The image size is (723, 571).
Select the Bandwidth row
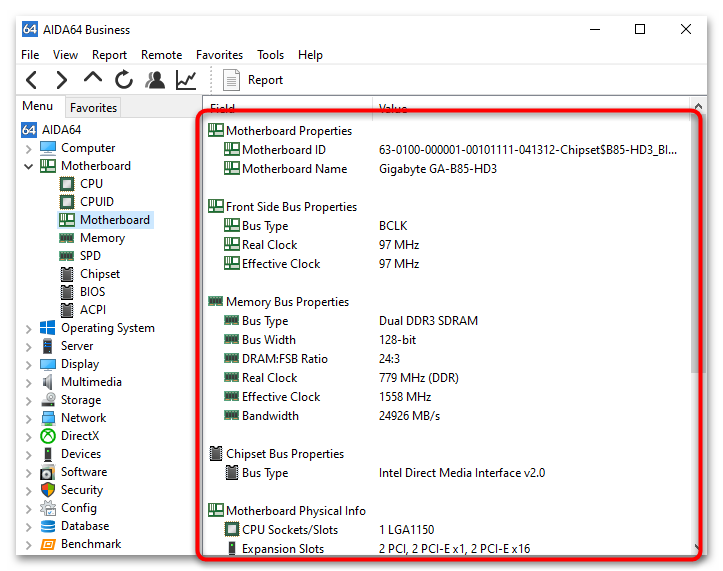tap(450, 416)
